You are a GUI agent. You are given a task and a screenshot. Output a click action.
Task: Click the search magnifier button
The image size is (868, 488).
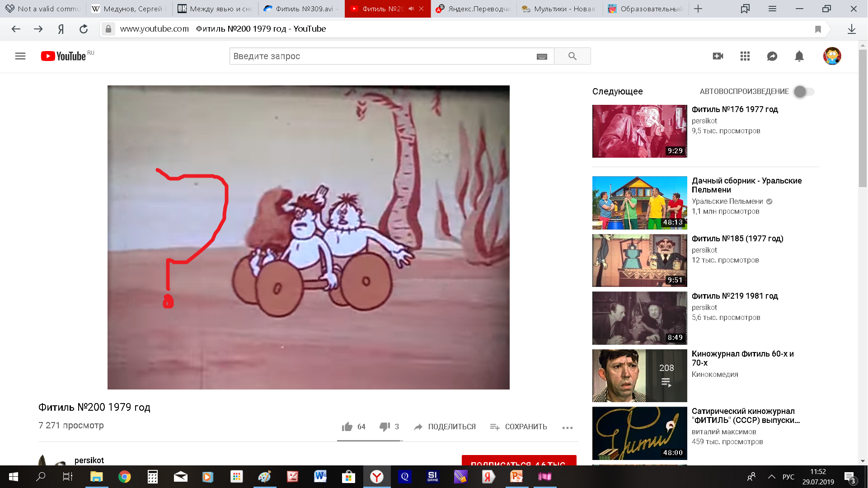[572, 56]
